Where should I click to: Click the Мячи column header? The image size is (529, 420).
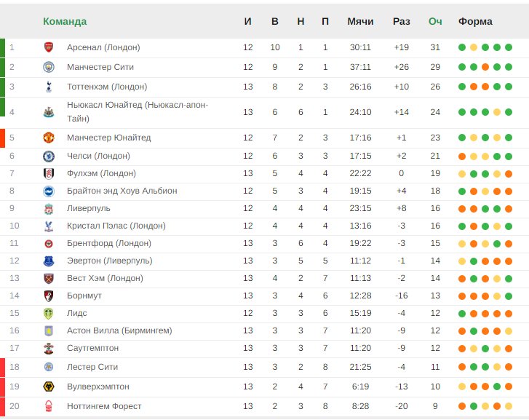[x=360, y=21]
